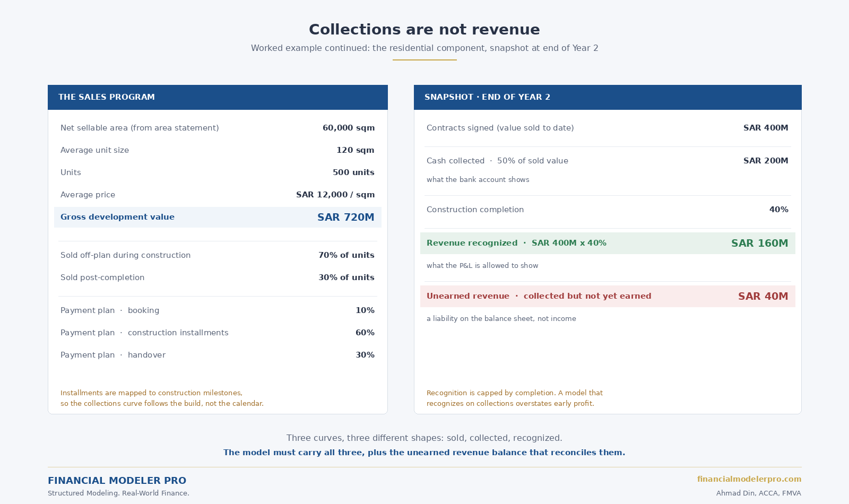This screenshot has height=504, width=849.
Task: Click 'Contracts signed (value sold to date)' label
Action: coord(500,128)
